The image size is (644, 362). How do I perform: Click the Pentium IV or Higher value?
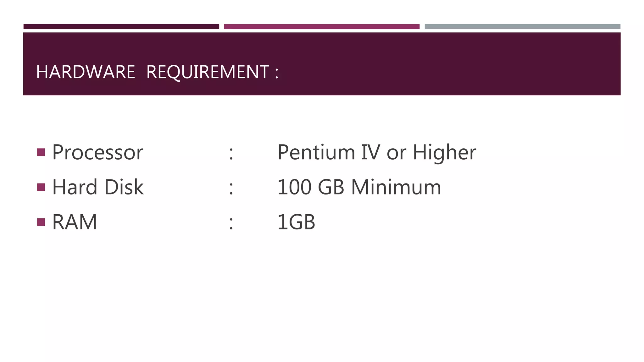pyautogui.click(x=377, y=152)
